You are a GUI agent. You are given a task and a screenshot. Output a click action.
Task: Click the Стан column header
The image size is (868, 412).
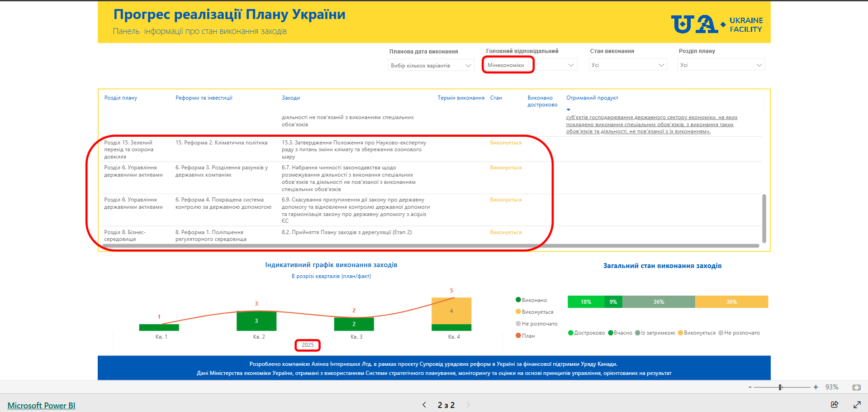coord(496,98)
